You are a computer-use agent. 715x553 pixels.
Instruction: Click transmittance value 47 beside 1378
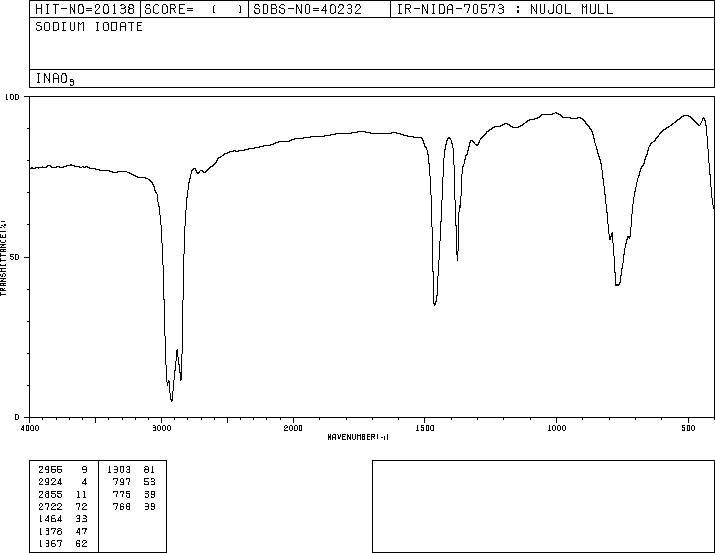point(81,532)
